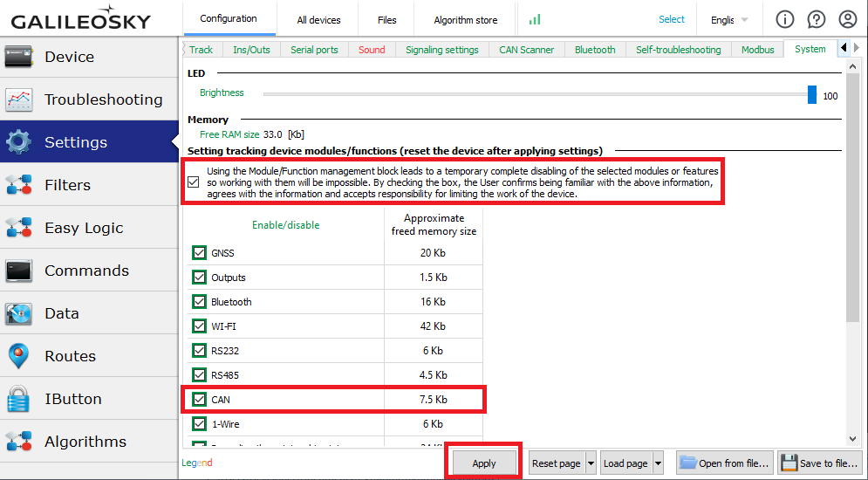Open the Load page dropdown arrow
868x480 pixels.
pyautogui.click(x=658, y=463)
